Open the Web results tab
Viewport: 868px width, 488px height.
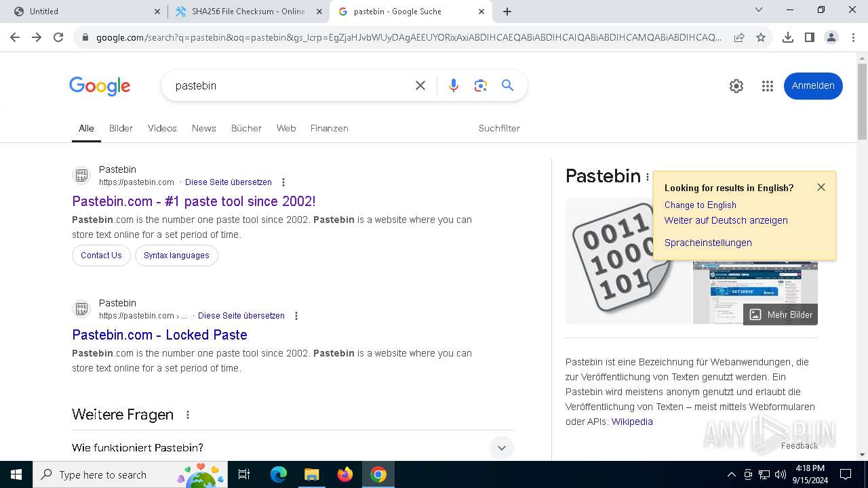click(x=286, y=128)
